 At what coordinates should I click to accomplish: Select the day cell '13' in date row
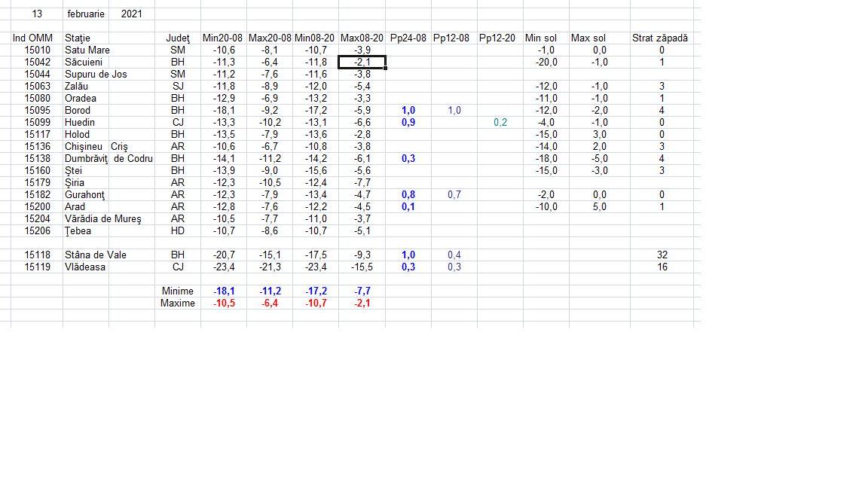tap(37, 14)
